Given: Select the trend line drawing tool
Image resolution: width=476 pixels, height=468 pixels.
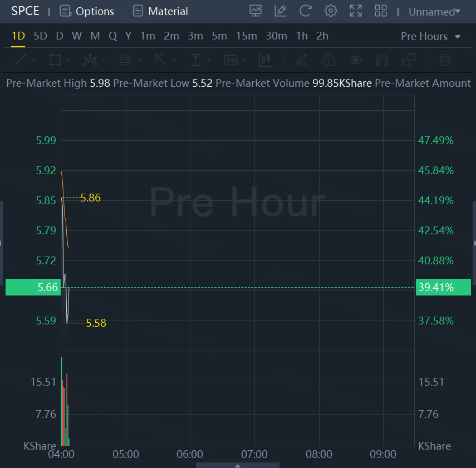Looking at the screenshot, I should (x=21, y=60).
